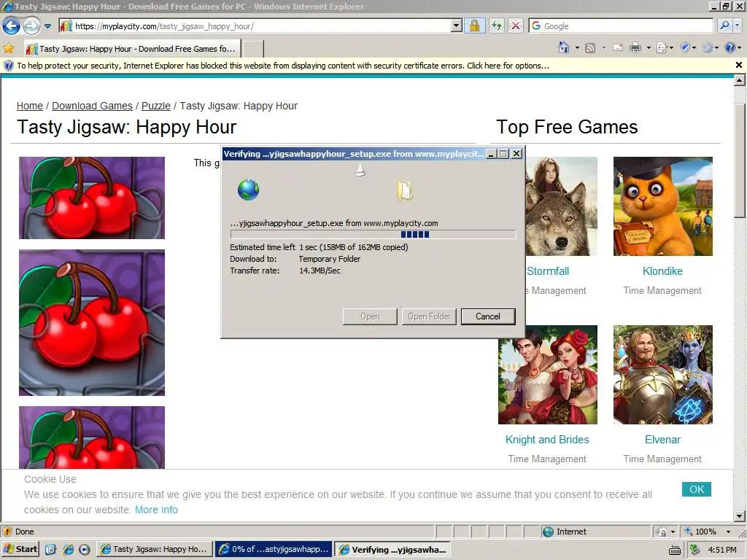The image size is (747, 560).
Task: Select the Tasty Jigsaw: Happy Hour tab
Action: 133,49
